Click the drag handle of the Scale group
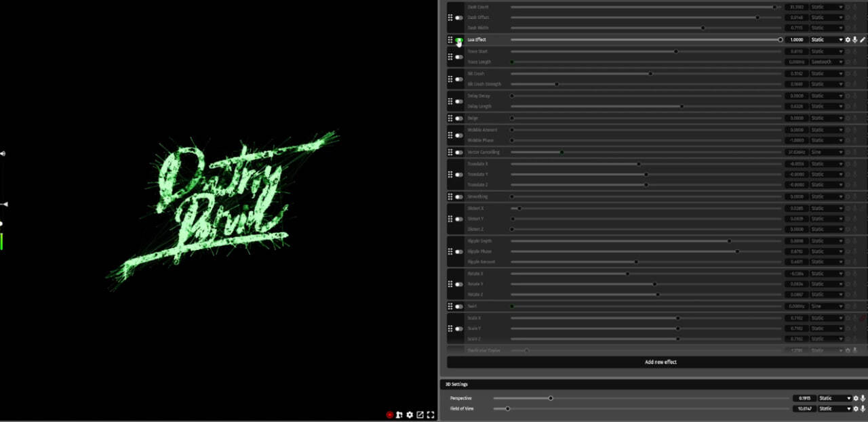Screen dimensions: 868x422 coord(450,329)
